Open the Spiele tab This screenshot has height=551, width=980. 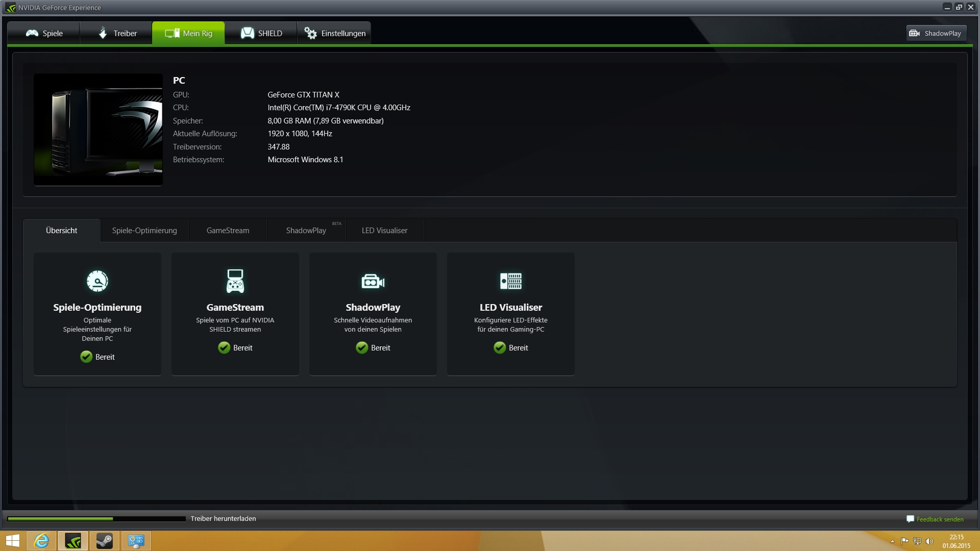click(x=44, y=33)
